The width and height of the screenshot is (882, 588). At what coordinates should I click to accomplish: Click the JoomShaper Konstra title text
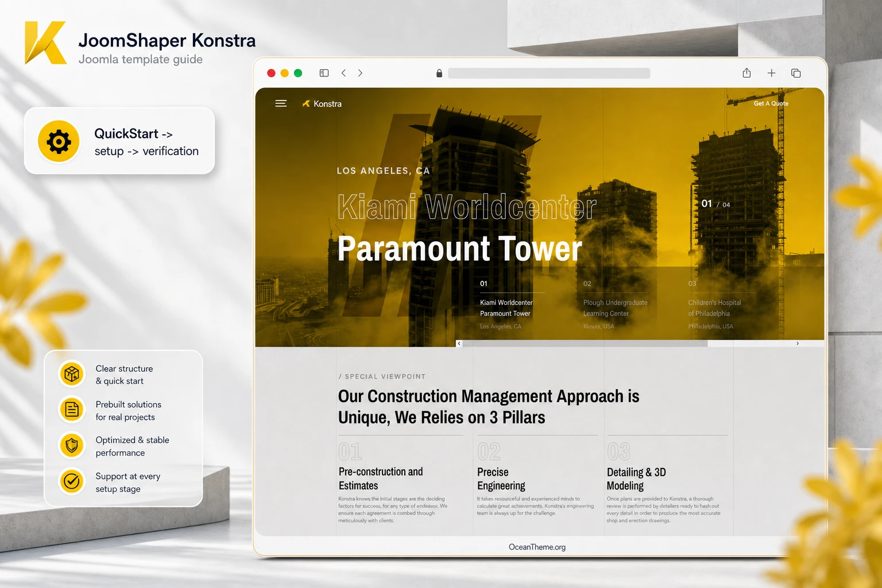[167, 40]
